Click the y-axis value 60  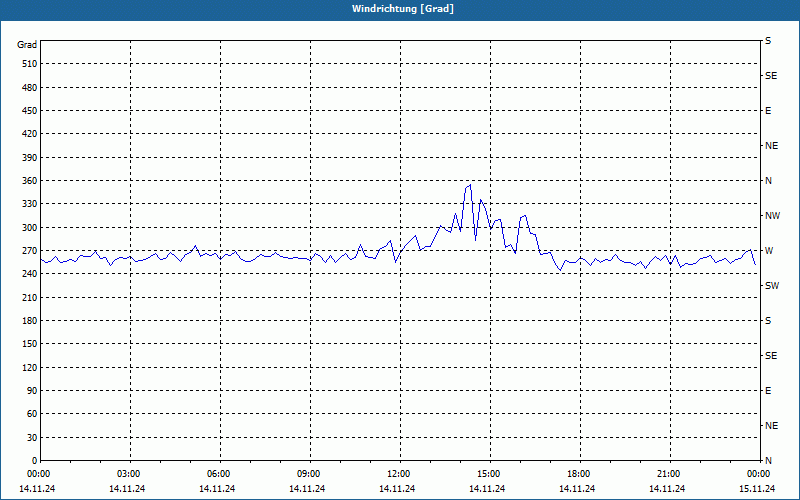point(32,414)
